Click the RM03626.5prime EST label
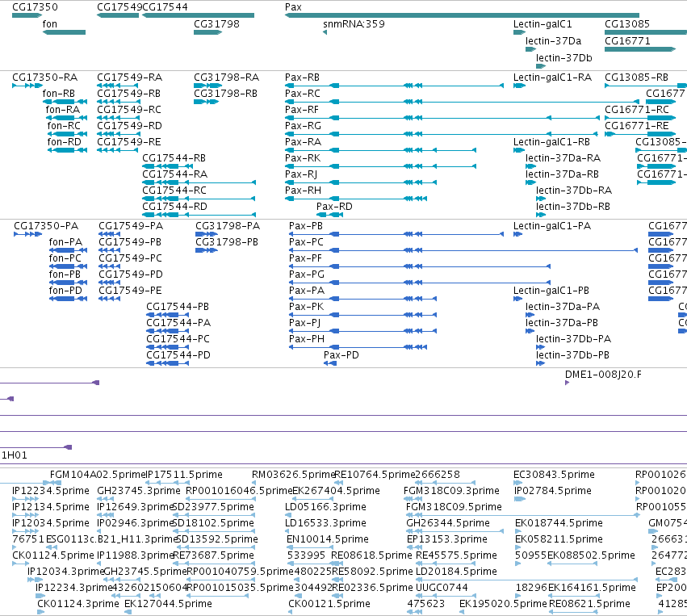Image resolution: width=687 pixels, height=616 pixels. 294,475
